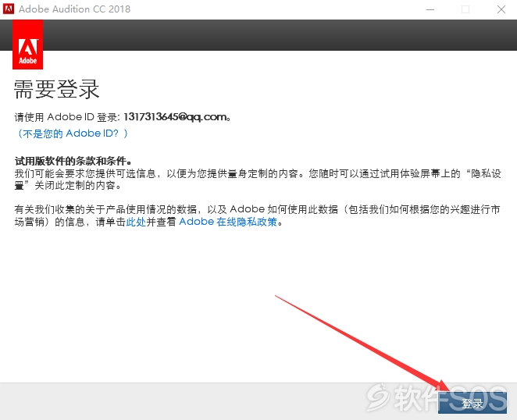Click the Adobe Audition title bar icon
517x420 pixels.
coord(9,9)
